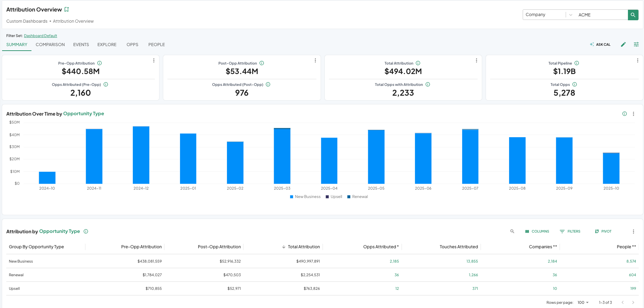Click the bookmark icon beside Attribution Overview title
The width and height of the screenshot is (644, 308).
point(66,9)
